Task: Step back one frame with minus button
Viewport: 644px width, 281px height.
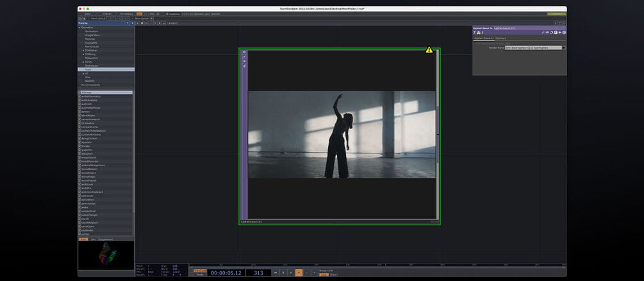Action: coord(306,273)
